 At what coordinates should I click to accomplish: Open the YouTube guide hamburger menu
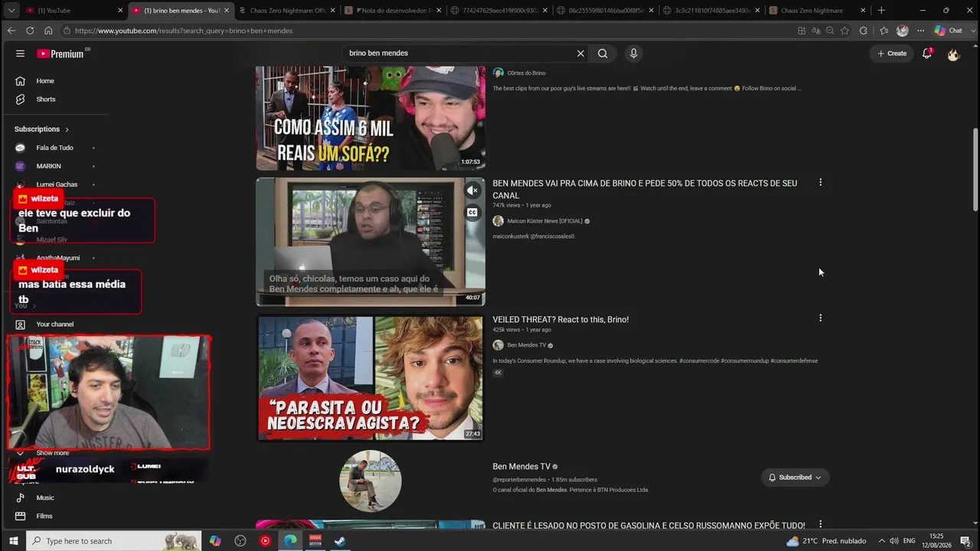click(20, 54)
